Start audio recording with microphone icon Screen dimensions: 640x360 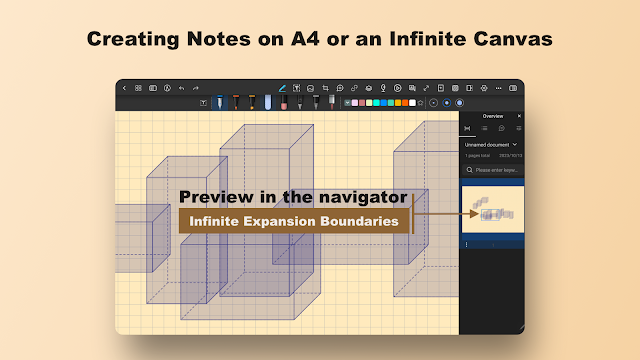click(383, 88)
